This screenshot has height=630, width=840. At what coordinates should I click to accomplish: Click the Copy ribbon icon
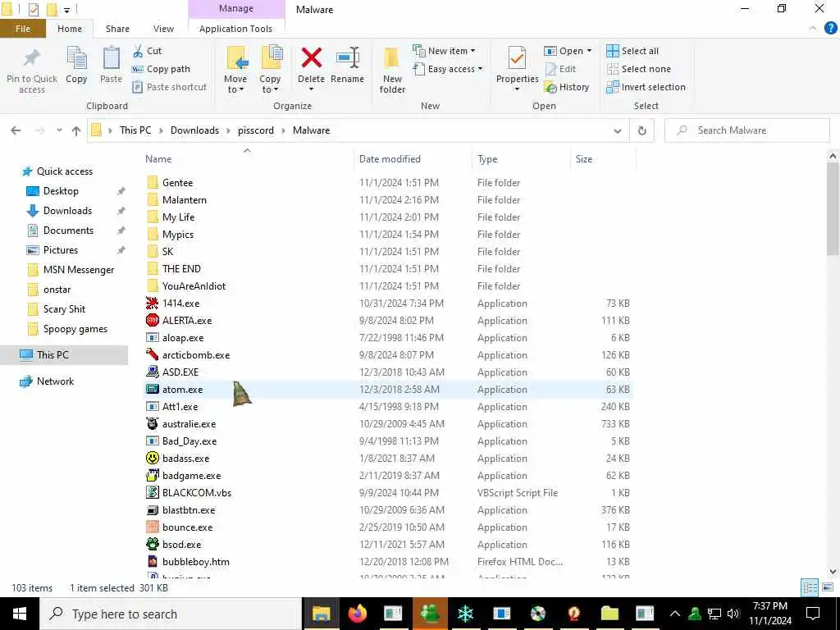click(x=76, y=57)
